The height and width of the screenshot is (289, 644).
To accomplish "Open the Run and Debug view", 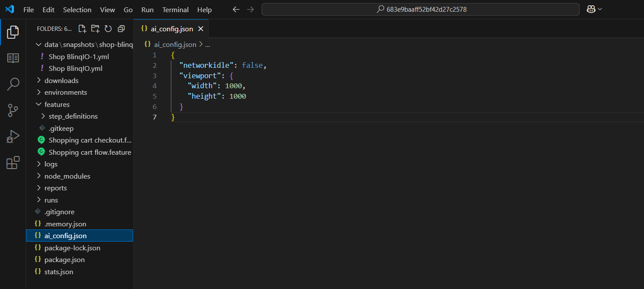I will [x=13, y=136].
